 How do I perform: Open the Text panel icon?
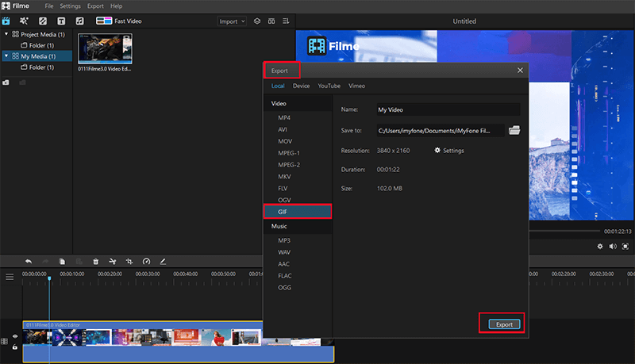click(x=61, y=21)
